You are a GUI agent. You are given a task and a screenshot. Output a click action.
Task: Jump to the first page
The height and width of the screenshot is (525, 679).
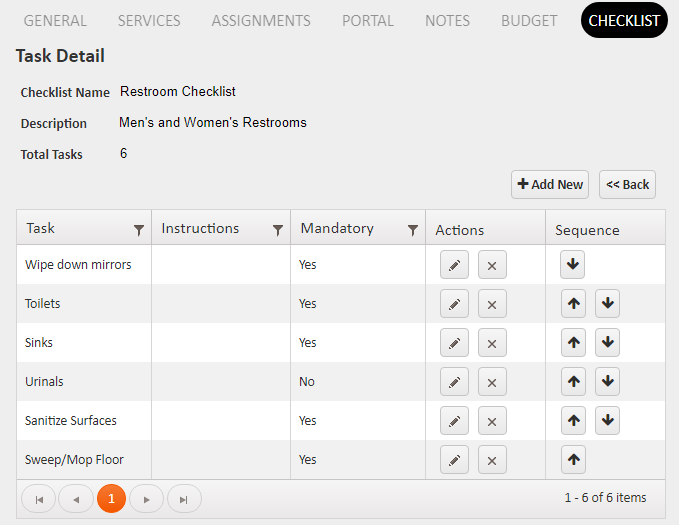[39, 499]
